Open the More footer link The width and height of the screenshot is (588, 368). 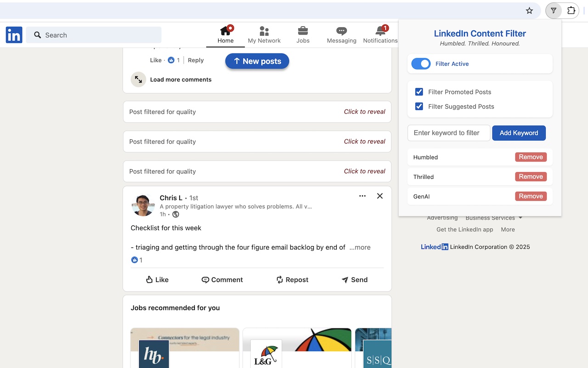508,230
